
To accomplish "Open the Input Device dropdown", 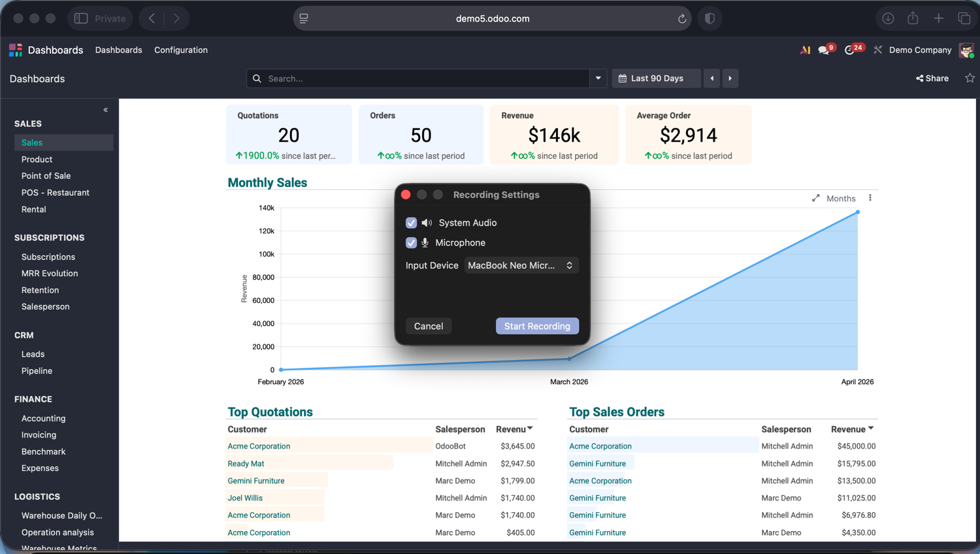I will click(521, 265).
